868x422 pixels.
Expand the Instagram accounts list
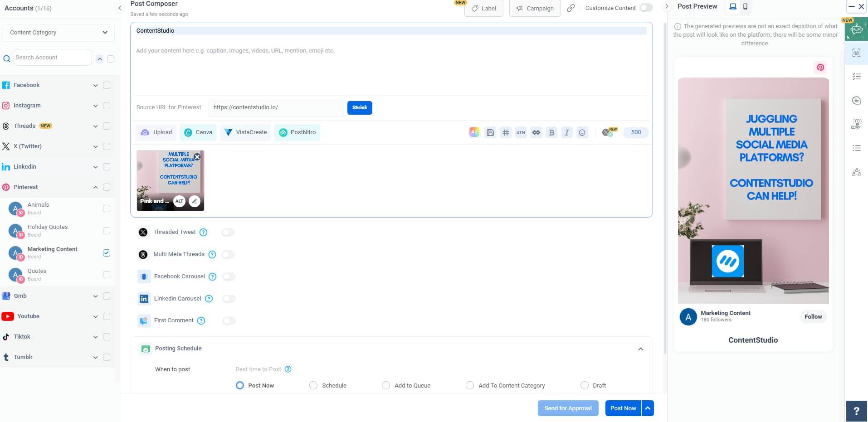click(x=96, y=106)
